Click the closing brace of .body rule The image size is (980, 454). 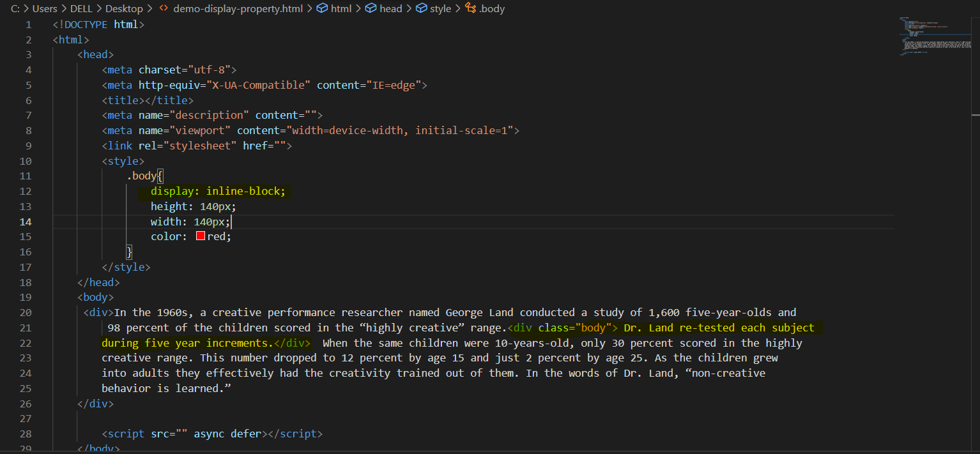pos(130,252)
